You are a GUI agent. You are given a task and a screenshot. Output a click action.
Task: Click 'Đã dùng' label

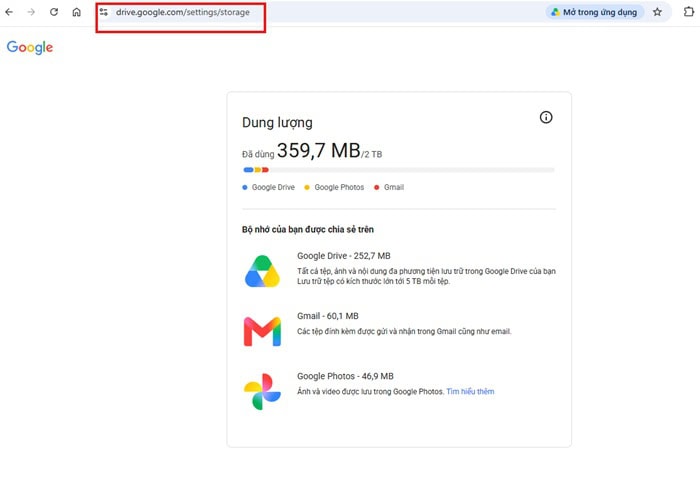258,155
